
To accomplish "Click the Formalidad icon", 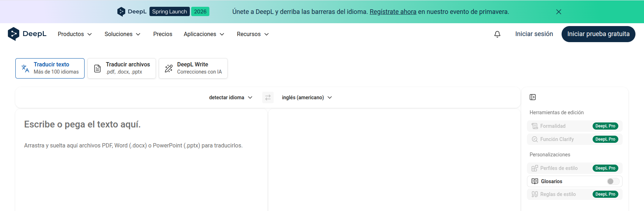I will 535,126.
